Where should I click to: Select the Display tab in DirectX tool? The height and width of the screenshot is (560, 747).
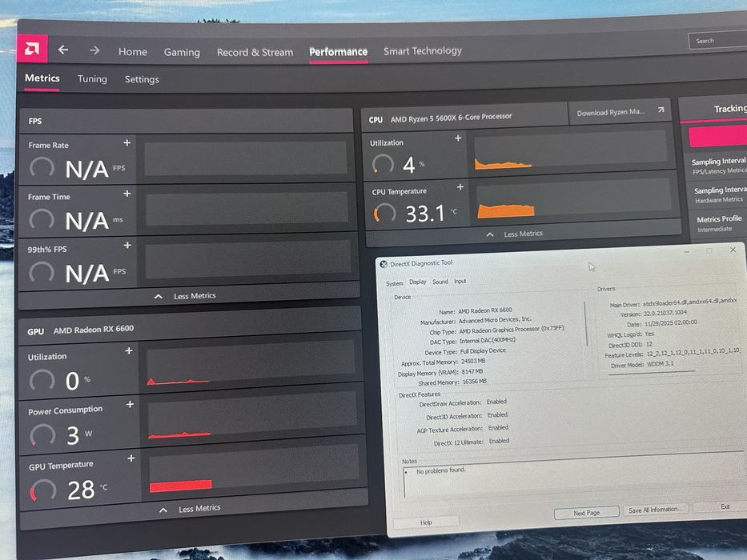[418, 282]
